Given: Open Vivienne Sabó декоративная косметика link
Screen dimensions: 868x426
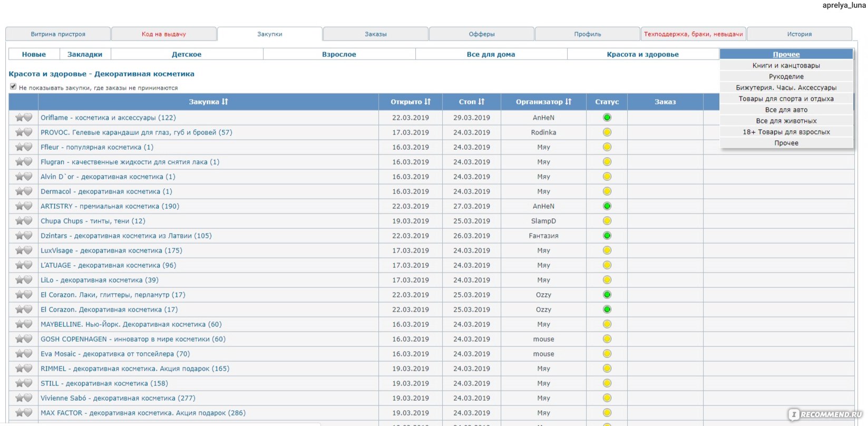Looking at the screenshot, I should point(118,398).
